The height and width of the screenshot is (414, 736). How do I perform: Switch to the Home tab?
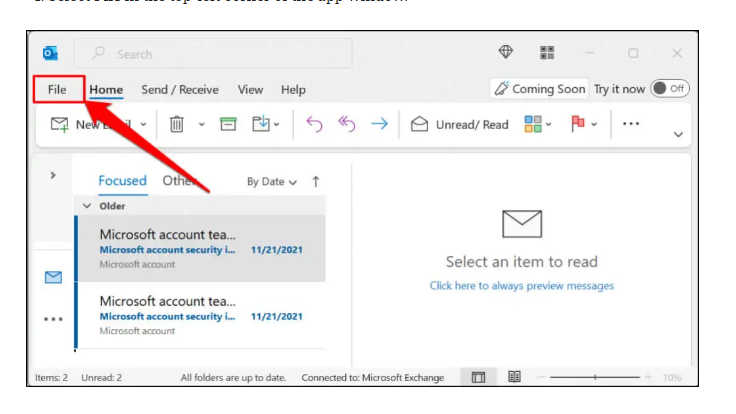coord(106,89)
